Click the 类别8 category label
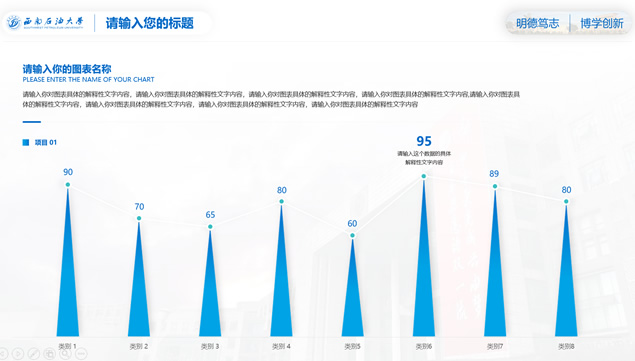 [x=566, y=346]
